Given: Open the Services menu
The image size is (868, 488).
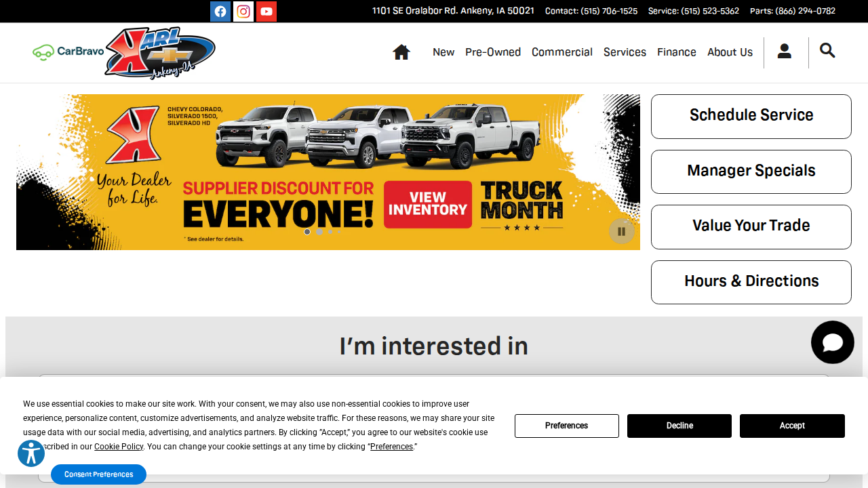Looking at the screenshot, I should click(625, 52).
